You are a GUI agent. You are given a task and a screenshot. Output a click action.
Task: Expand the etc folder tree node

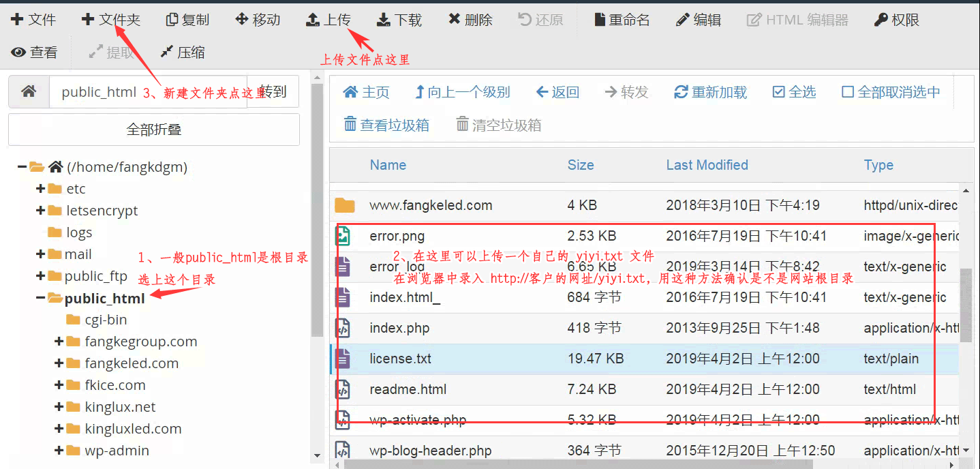(x=41, y=189)
